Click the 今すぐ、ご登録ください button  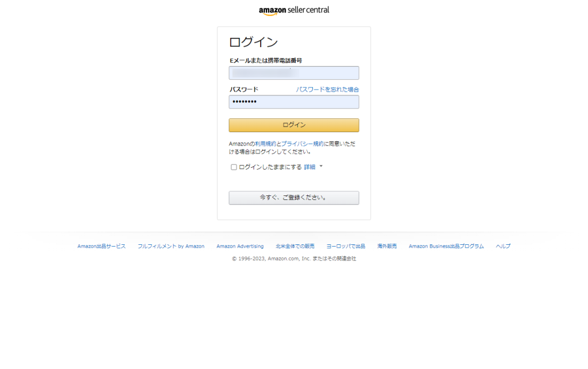pyautogui.click(x=293, y=198)
